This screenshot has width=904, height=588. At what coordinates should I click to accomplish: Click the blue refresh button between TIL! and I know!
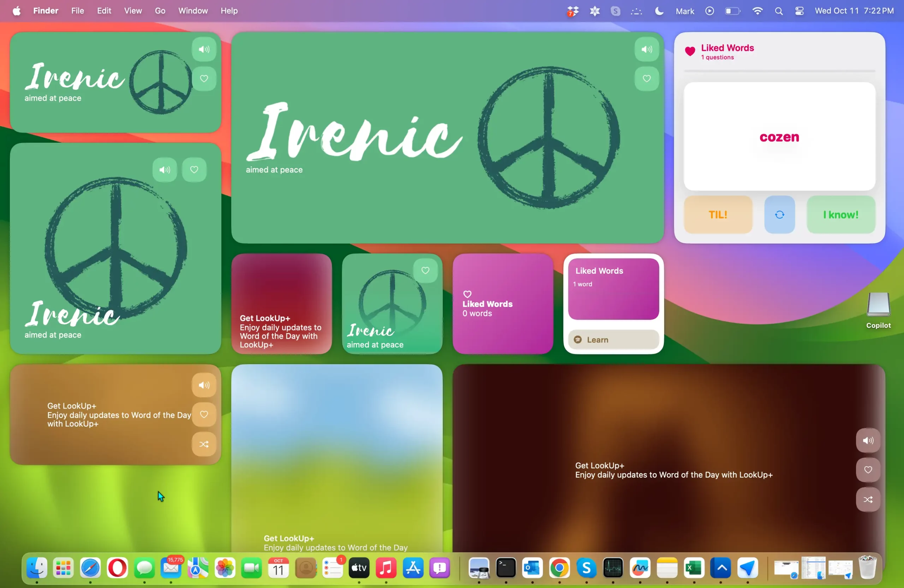click(779, 215)
